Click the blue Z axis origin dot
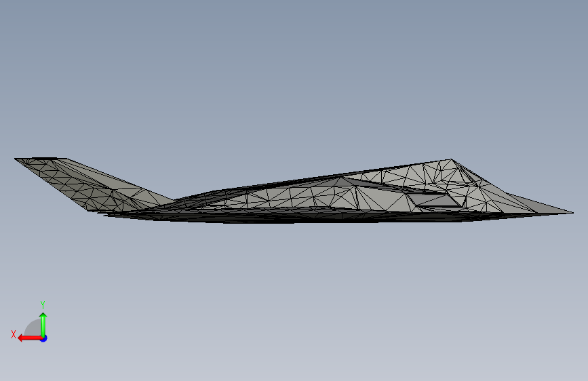The height and width of the screenshot is (381, 588). click(44, 338)
